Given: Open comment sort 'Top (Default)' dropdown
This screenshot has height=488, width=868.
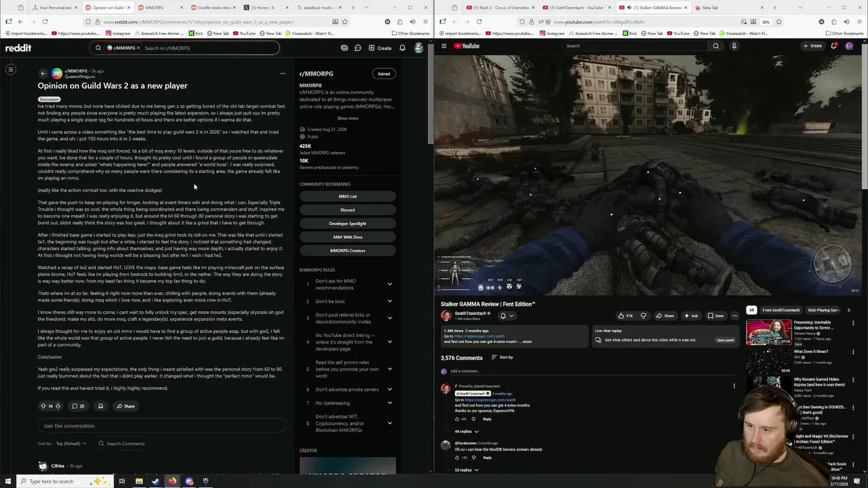Looking at the screenshot, I should point(71,443).
